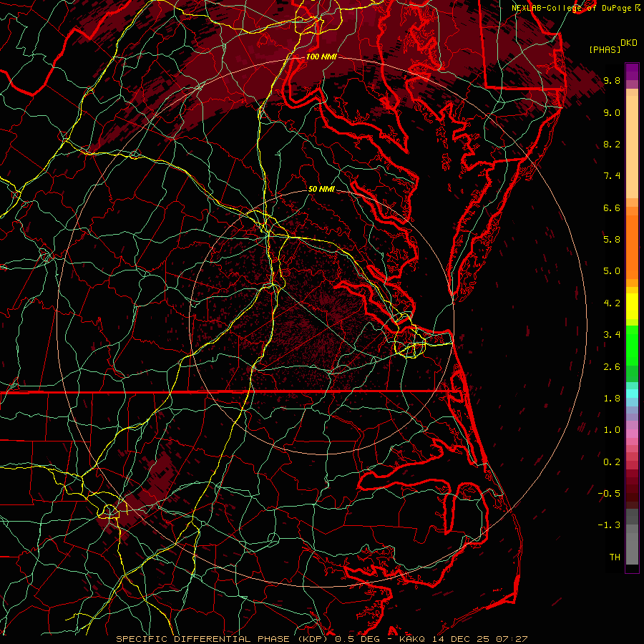Click the TH threshold label on legend
Viewport: 644px width, 644px height.
point(615,557)
